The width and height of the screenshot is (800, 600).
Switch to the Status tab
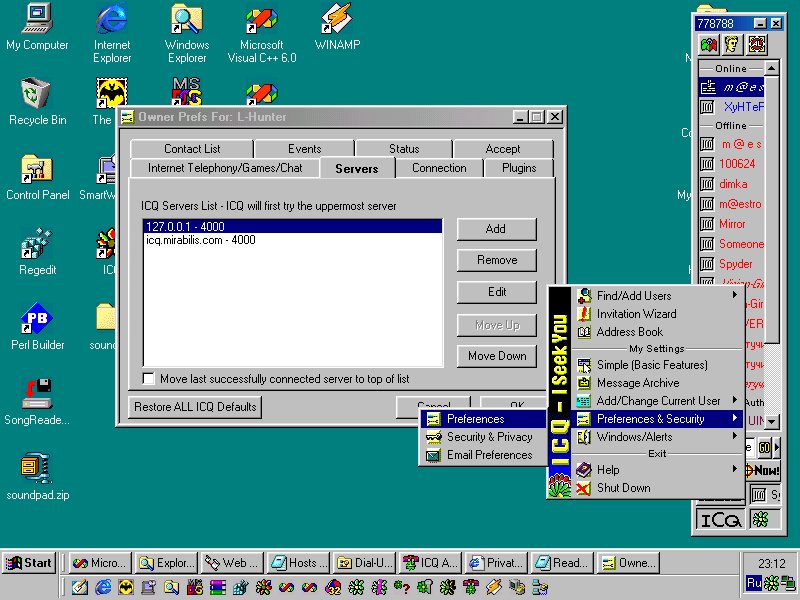pos(404,149)
